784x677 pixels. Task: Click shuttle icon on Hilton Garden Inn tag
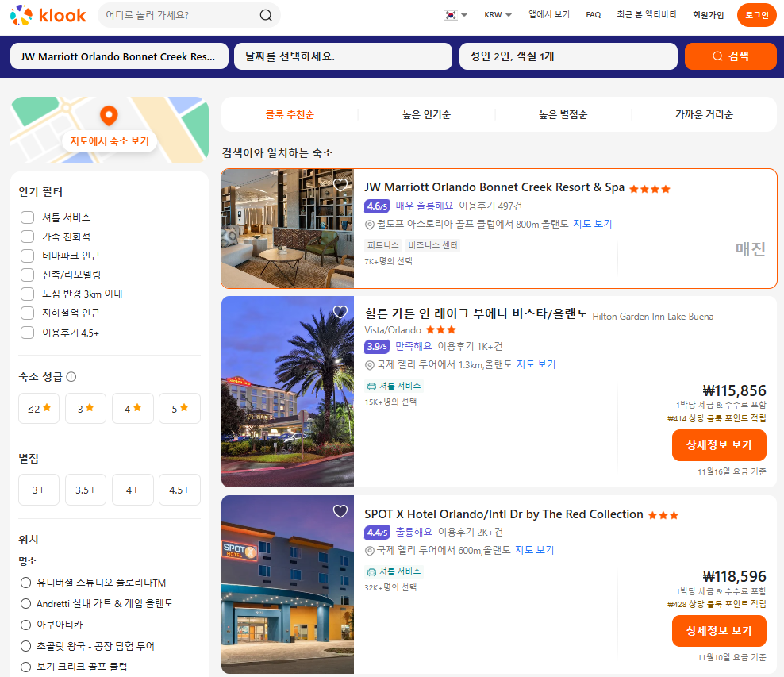click(x=371, y=386)
